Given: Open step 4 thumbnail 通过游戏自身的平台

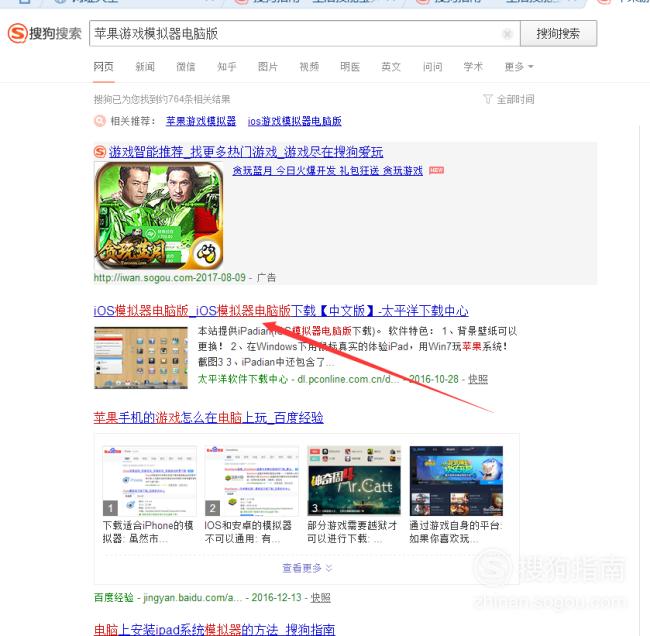Looking at the screenshot, I should [456, 481].
